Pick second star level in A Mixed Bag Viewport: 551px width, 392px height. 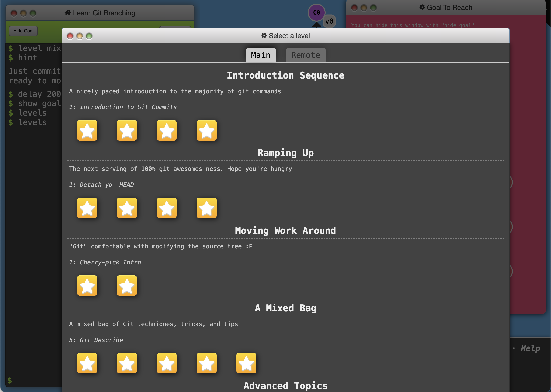(x=127, y=363)
